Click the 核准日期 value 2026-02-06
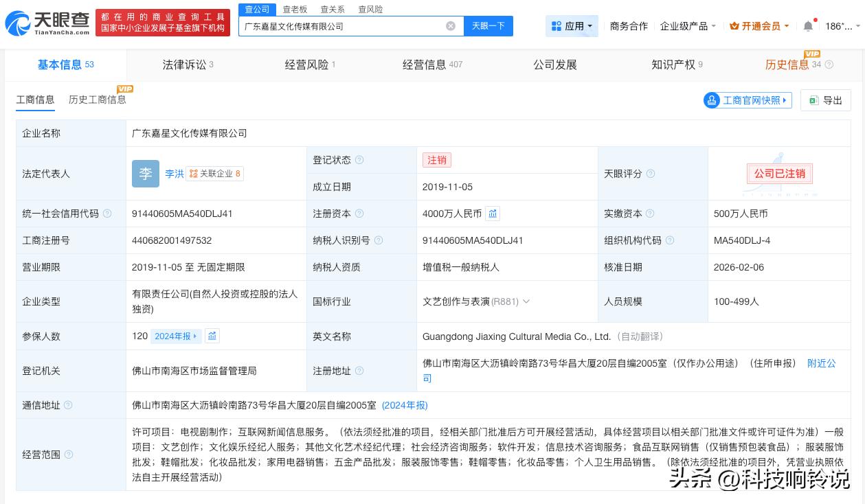This screenshot has height=504, width=865. pyautogui.click(x=739, y=267)
